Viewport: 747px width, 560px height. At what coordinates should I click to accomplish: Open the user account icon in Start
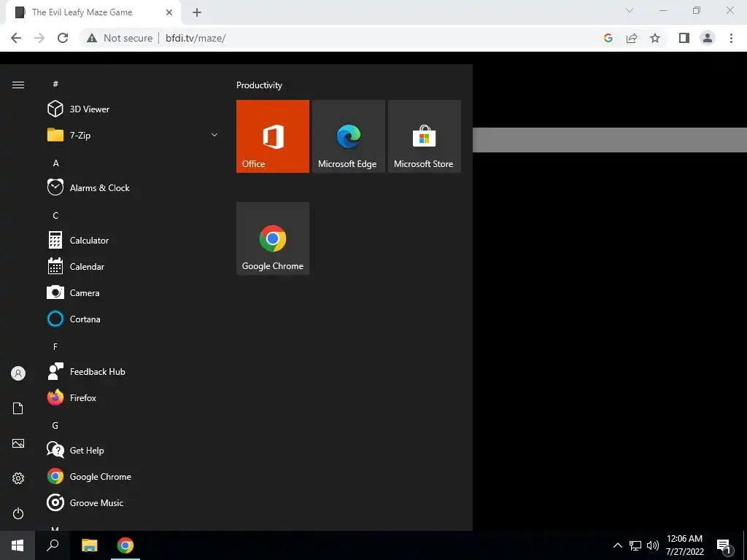tap(18, 373)
